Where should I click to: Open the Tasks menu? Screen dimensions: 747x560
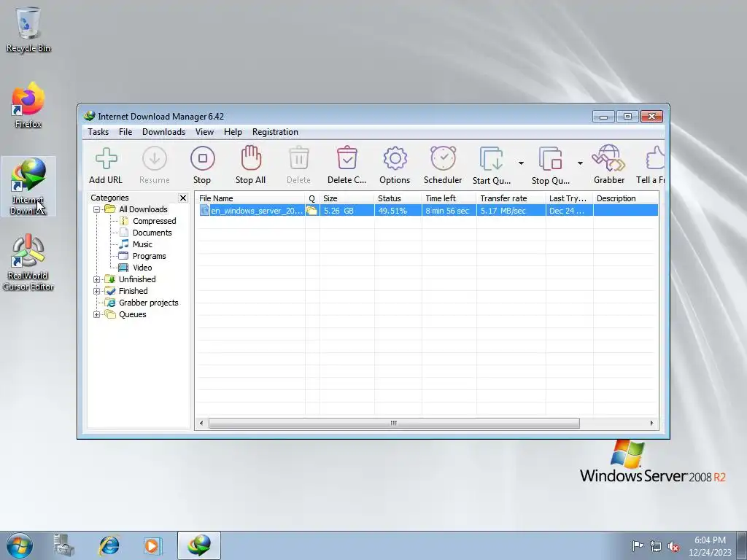tap(98, 132)
